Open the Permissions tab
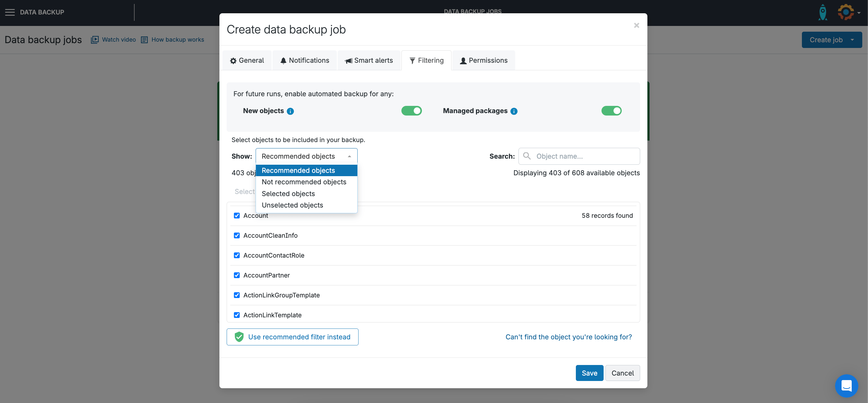Viewport: 868px width, 403px height. pyautogui.click(x=483, y=60)
